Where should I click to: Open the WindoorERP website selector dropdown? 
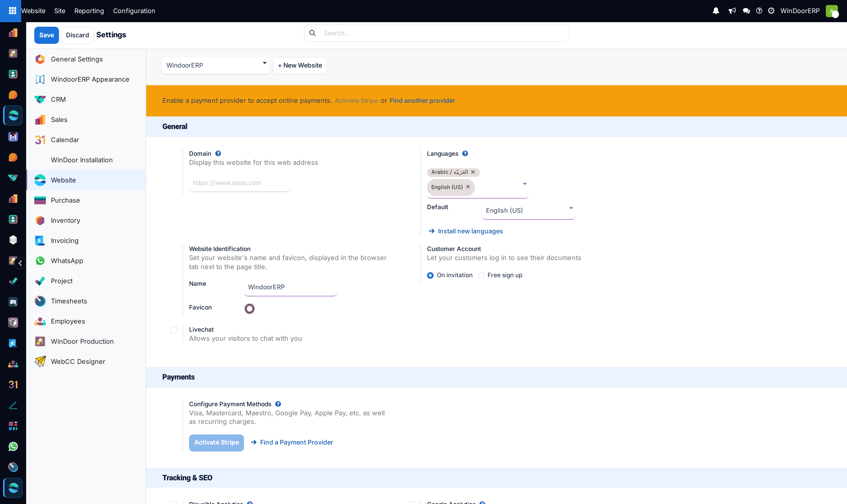click(x=215, y=65)
